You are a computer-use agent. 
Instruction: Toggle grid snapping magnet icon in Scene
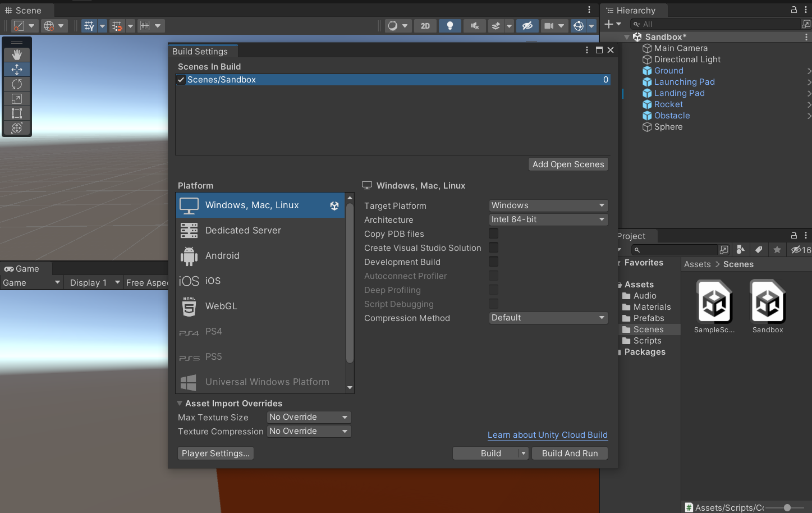pos(117,26)
